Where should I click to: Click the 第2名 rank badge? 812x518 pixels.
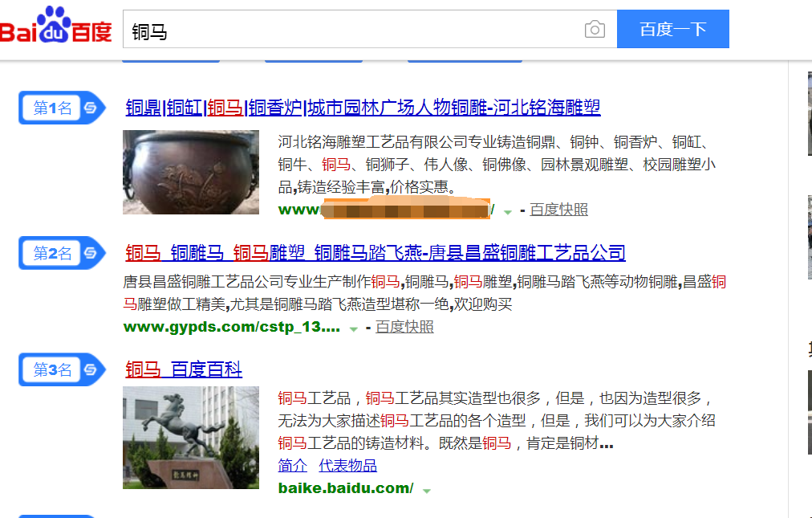(x=62, y=253)
